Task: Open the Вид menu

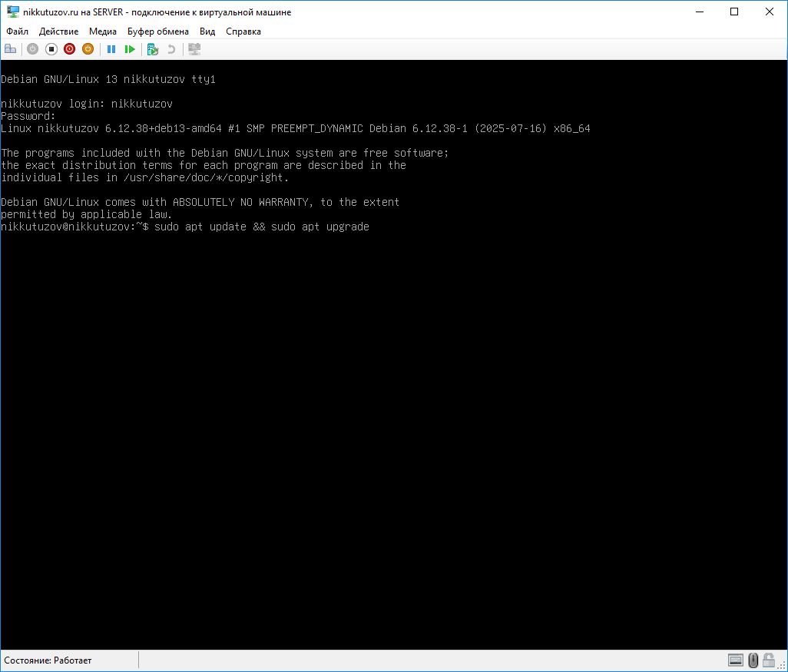Action: click(x=207, y=31)
